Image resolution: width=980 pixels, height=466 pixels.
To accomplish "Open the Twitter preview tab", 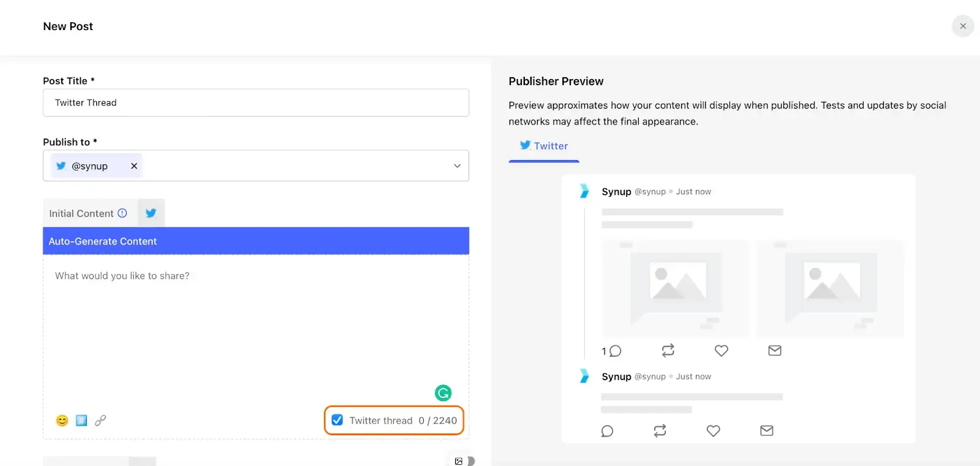I will 544,146.
